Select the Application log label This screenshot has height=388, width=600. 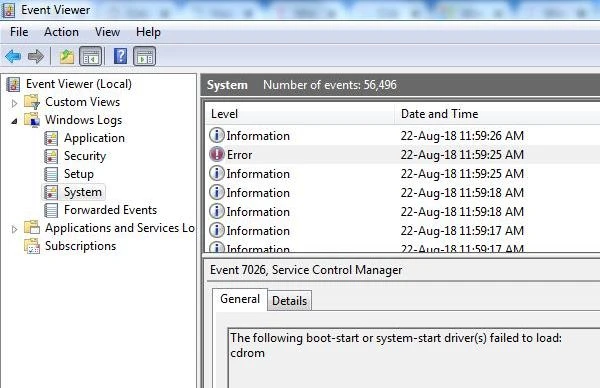pyautogui.click(x=95, y=138)
